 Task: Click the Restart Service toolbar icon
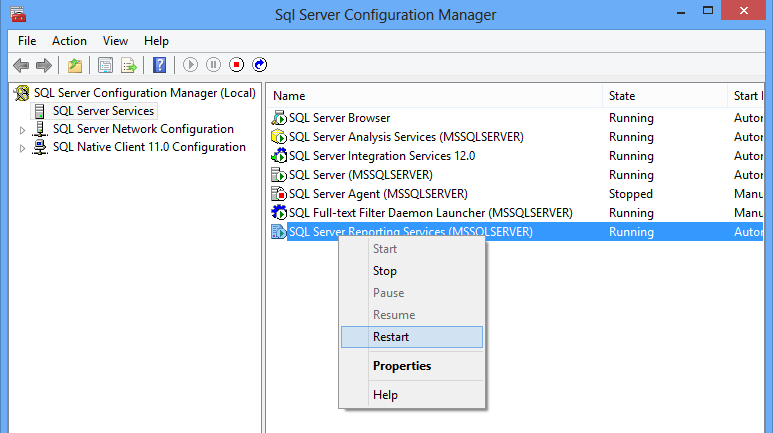260,65
